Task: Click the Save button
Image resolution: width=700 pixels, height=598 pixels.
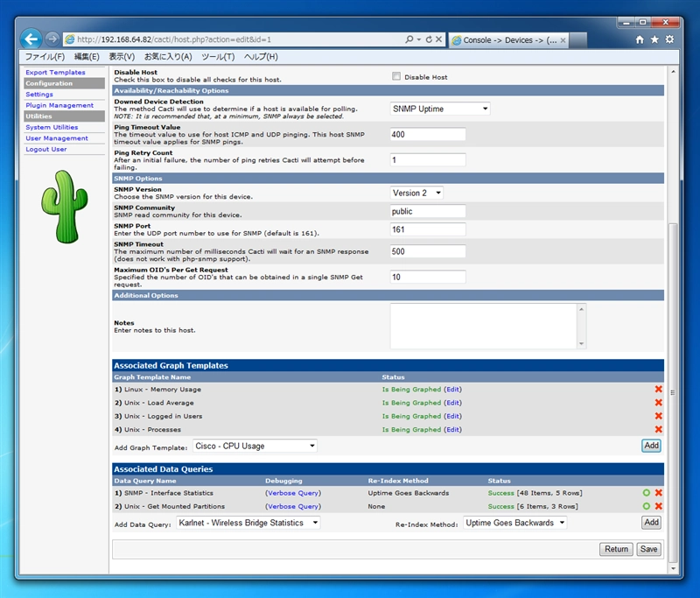Action: click(648, 549)
